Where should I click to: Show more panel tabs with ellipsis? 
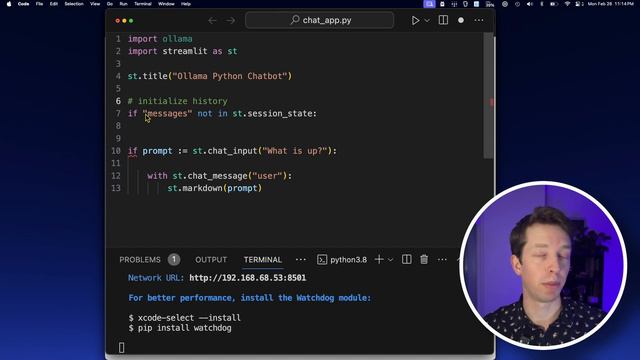[x=300, y=260]
